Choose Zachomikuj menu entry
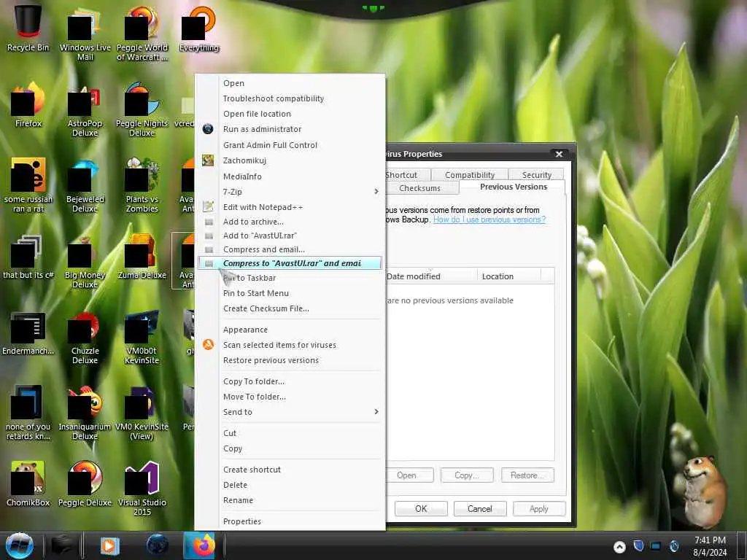The height and width of the screenshot is (560, 747). coord(290,160)
